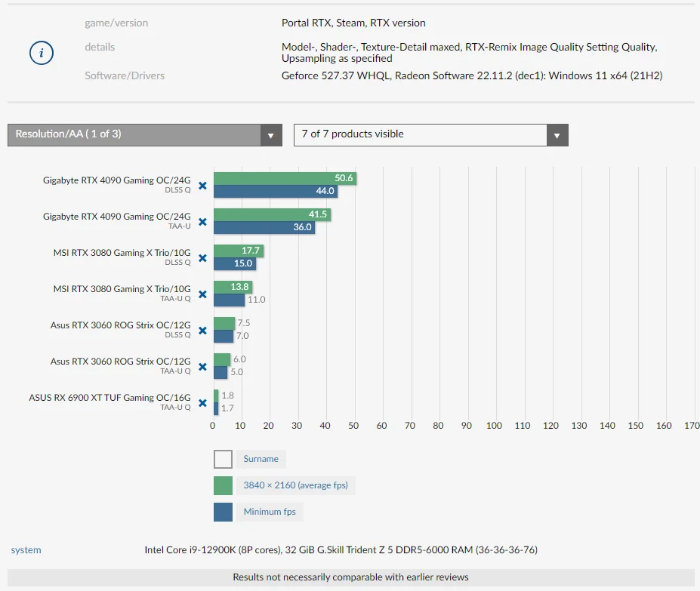Click the 1.7 value label
700x591 pixels.
click(x=227, y=408)
